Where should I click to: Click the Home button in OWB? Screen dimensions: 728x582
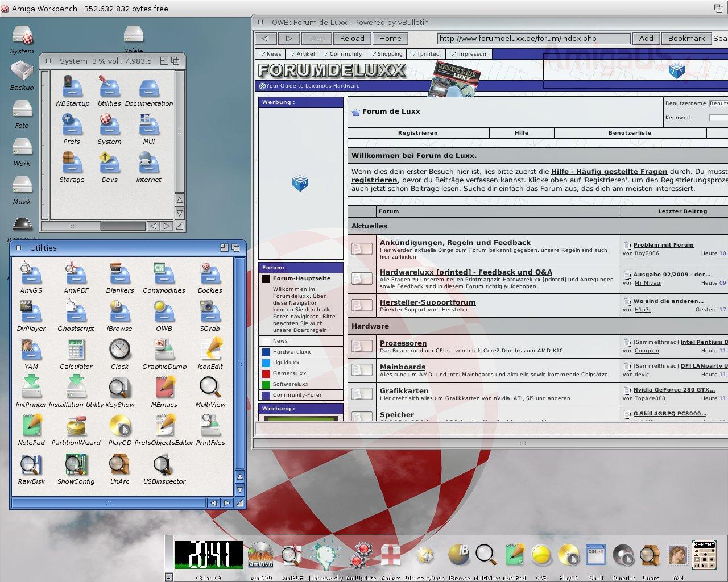(390, 39)
